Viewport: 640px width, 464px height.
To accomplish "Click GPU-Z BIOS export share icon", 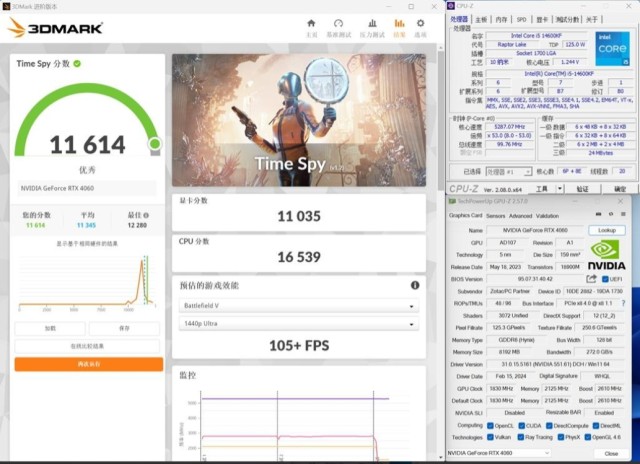I will click(x=591, y=279).
